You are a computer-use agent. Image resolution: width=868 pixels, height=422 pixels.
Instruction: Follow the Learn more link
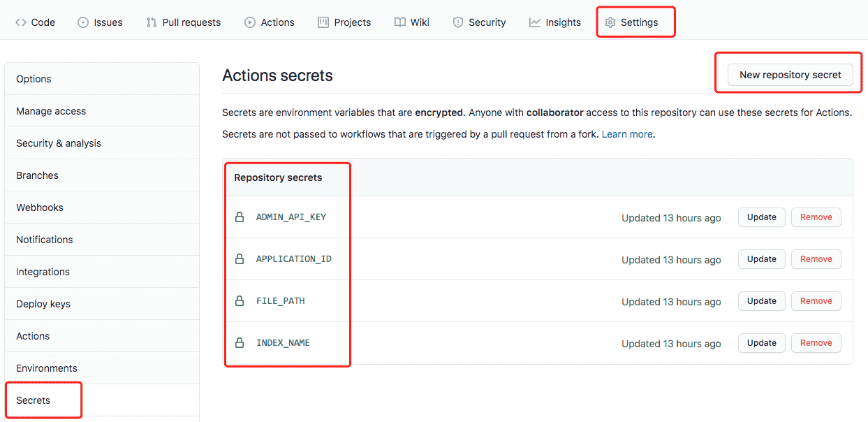coord(627,134)
